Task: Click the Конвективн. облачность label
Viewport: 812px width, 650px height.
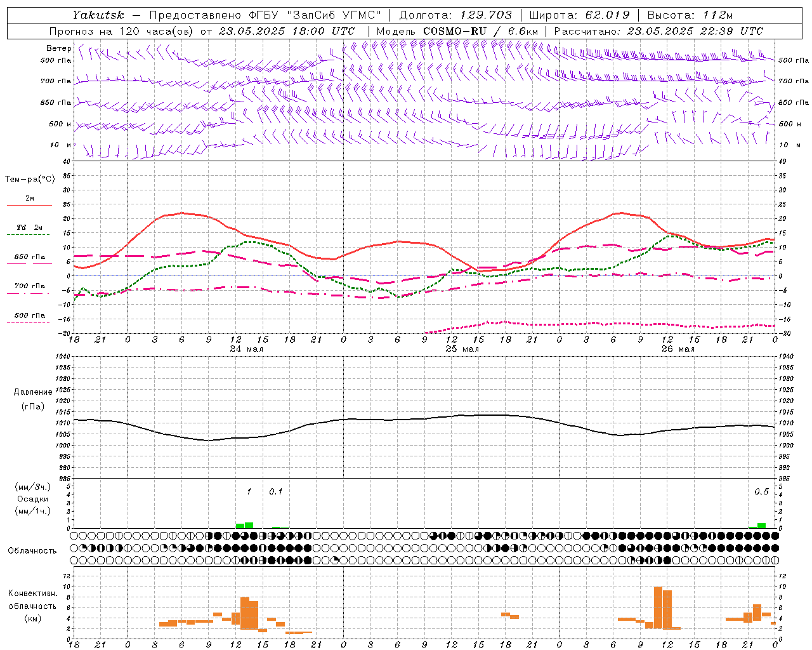Action: pyautogui.click(x=32, y=600)
